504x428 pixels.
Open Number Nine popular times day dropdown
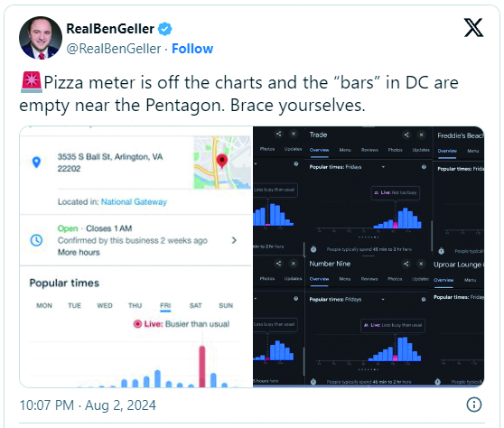383,299
